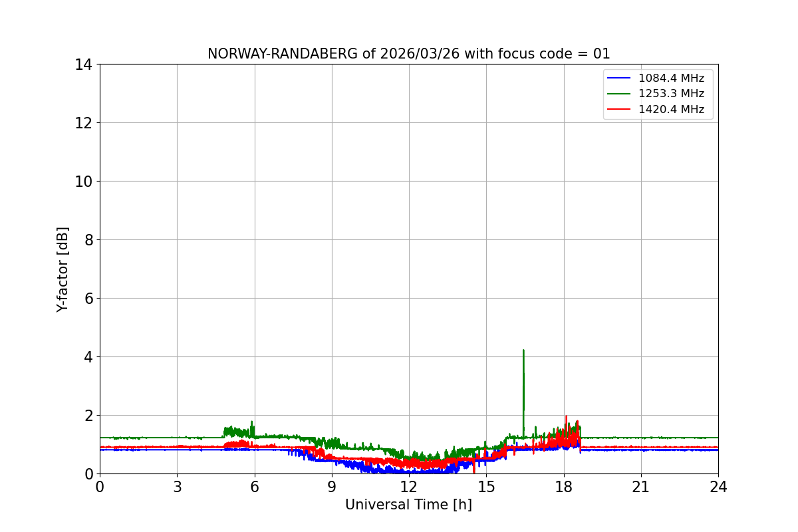Click x-axis tick label 15
Screen dimensions: 798x532
click(x=486, y=487)
